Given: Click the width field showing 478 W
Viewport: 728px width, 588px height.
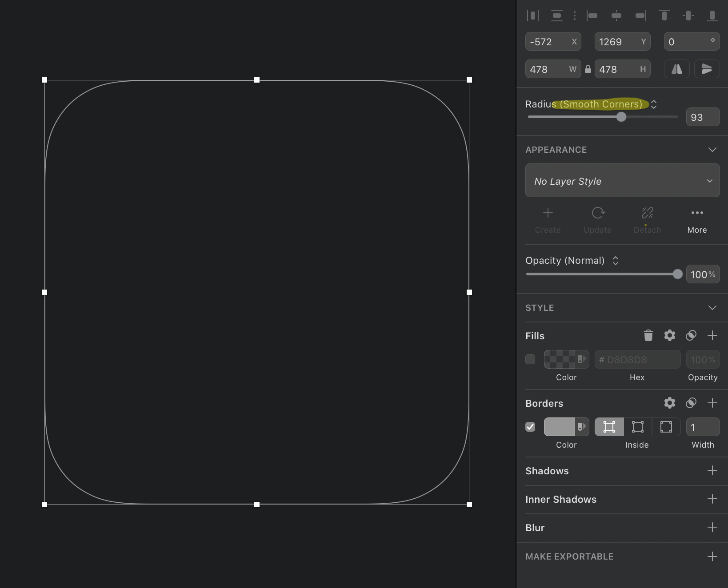Looking at the screenshot, I should pyautogui.click(x=553, y=69).
